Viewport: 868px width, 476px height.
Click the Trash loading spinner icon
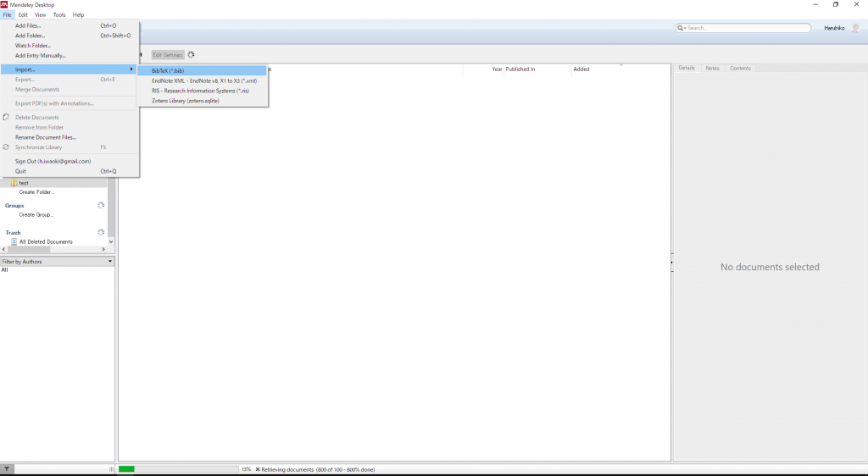pyautogui.click(x=101, y=232)
